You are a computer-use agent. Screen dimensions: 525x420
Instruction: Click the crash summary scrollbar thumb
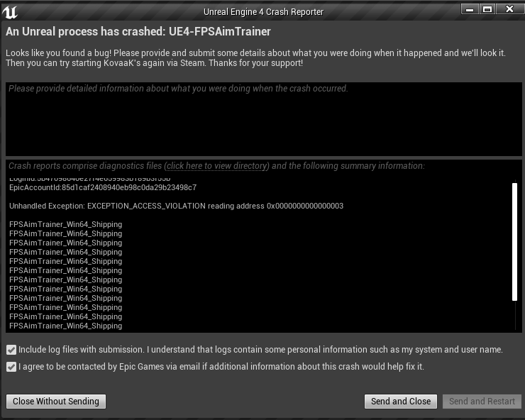[x=514, y=242]
